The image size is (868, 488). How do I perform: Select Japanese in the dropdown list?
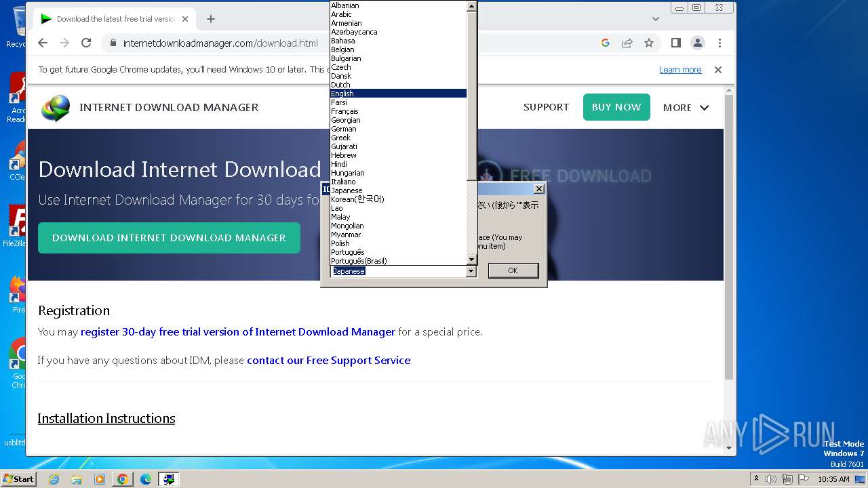(399, 190)
